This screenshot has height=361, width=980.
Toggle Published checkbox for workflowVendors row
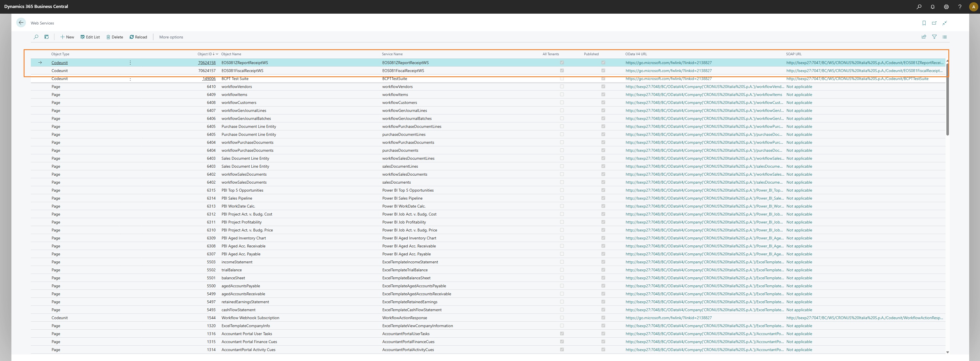603,87
